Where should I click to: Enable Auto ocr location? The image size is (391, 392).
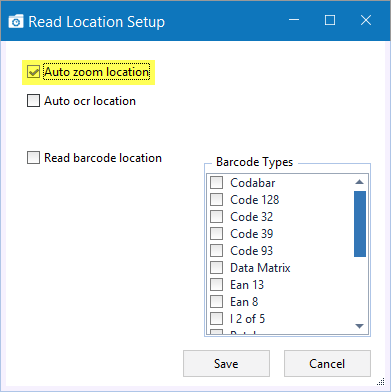pos(33,101)
